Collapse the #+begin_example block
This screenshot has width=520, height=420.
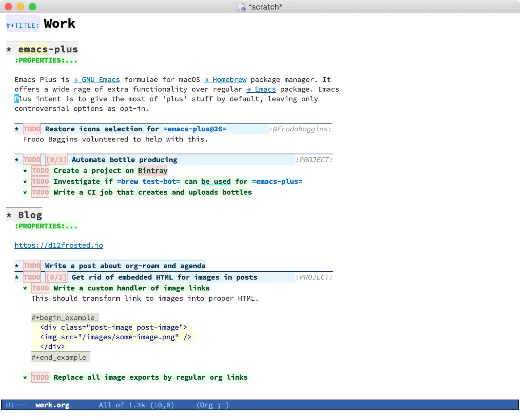point(63,318)
